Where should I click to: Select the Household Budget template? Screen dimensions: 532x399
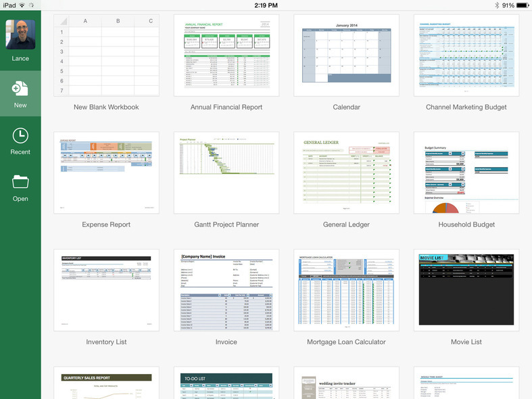(x=466, y=173)
